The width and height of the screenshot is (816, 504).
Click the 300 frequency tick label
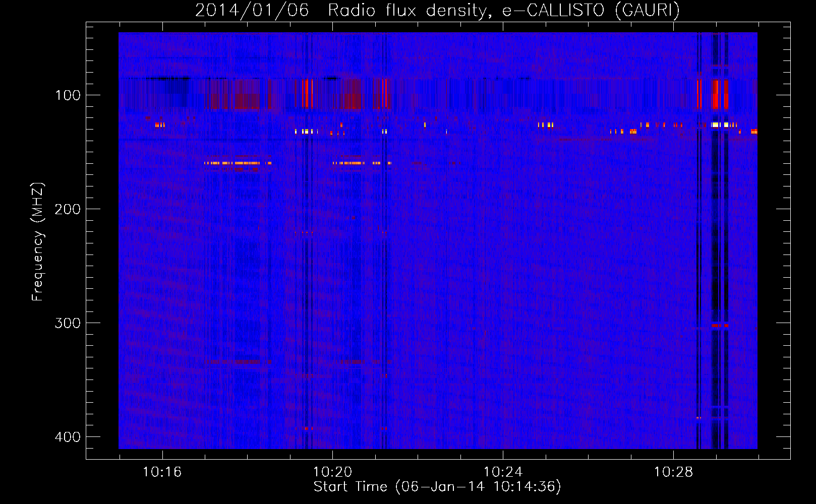coord(68,323)
